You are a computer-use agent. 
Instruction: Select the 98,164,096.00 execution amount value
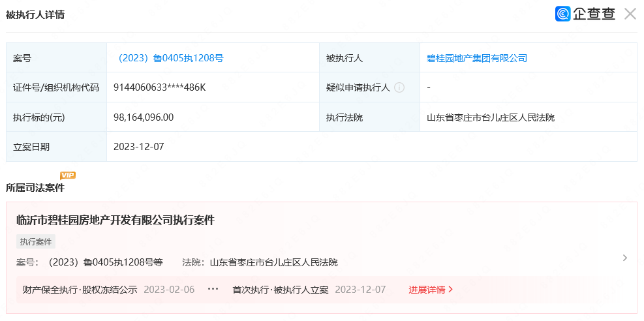pyautogui.click(x=144, y=117)
